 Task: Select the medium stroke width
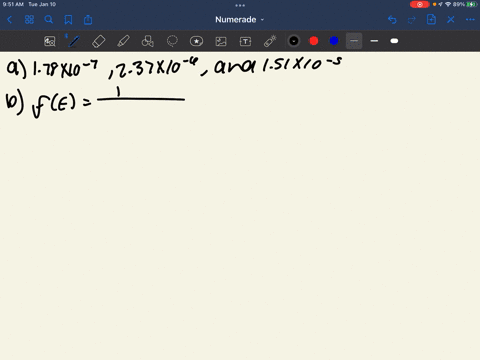[x=374, y=41]
